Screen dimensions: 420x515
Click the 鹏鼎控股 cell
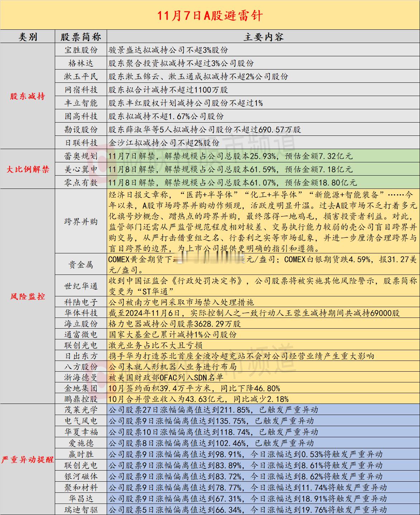click(81, 399)
